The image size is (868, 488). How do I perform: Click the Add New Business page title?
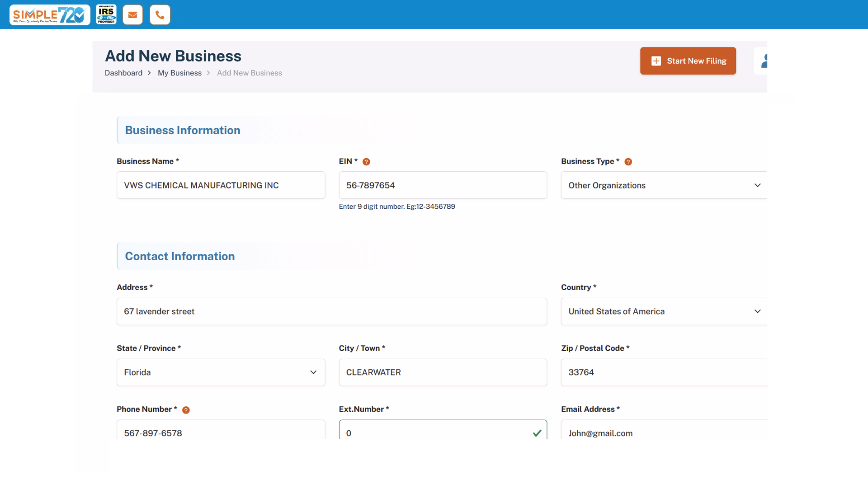(x=173, y=56)
